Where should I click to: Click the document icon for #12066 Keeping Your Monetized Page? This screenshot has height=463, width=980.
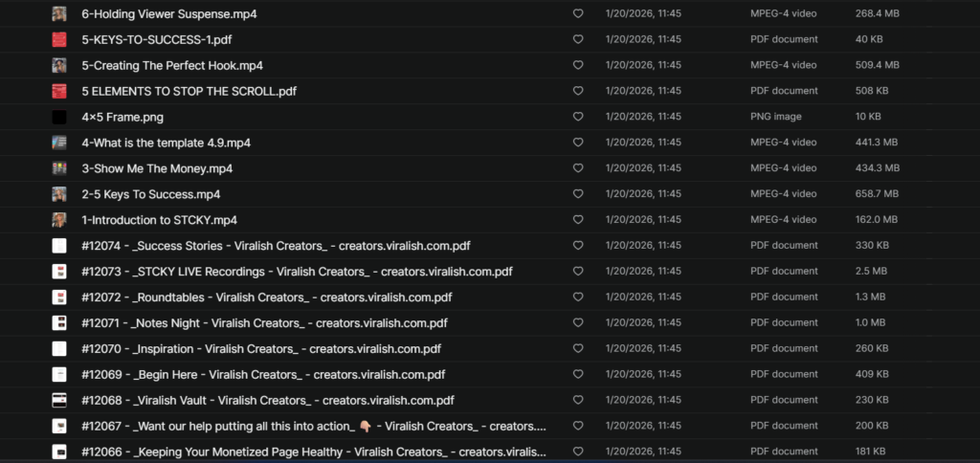pyautogui.click(x=59, y=452)
